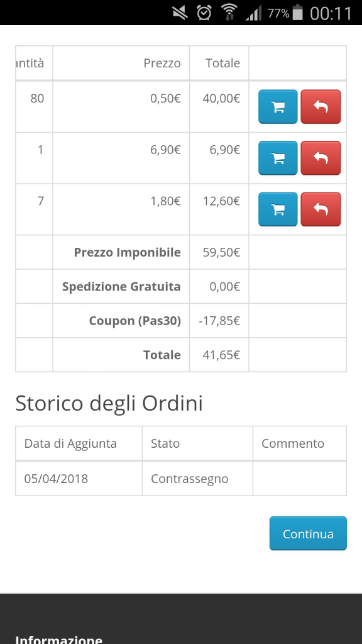Tap the Wi-Fi status icon
The height and width of the screenshot is (644, 362).
(229, 13)
